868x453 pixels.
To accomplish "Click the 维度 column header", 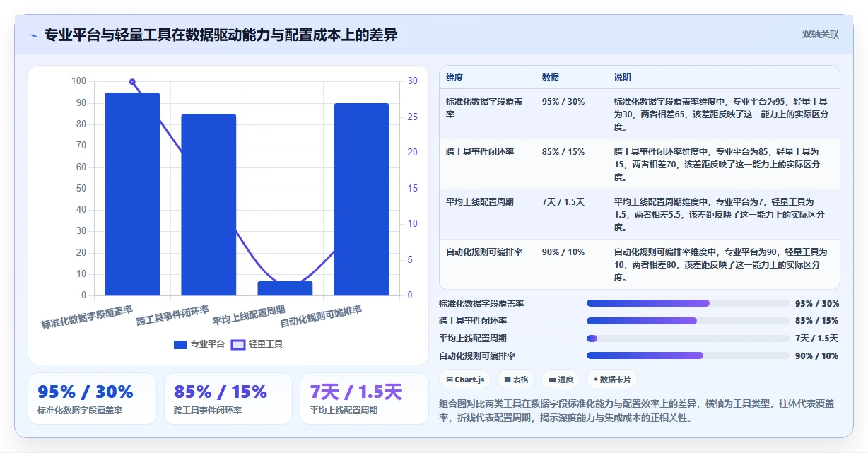I will click(454, 78).
